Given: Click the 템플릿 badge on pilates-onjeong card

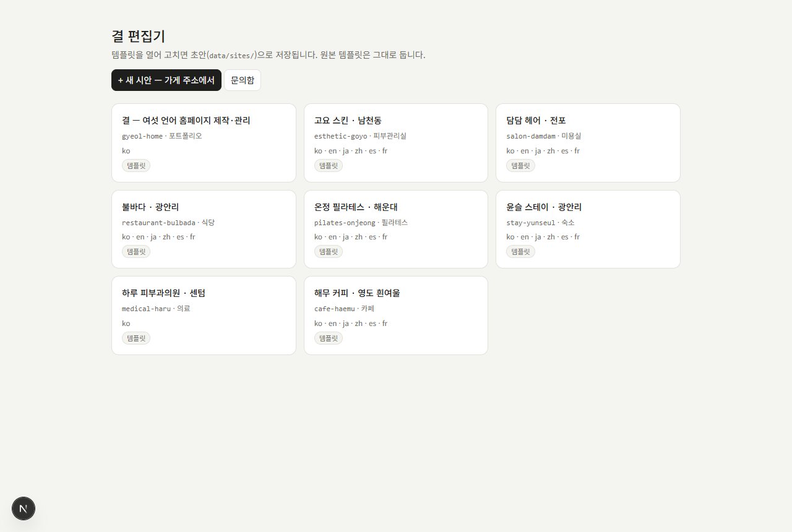Looking at the screenshot, I should pyautogui.click(x=329, y=252).
